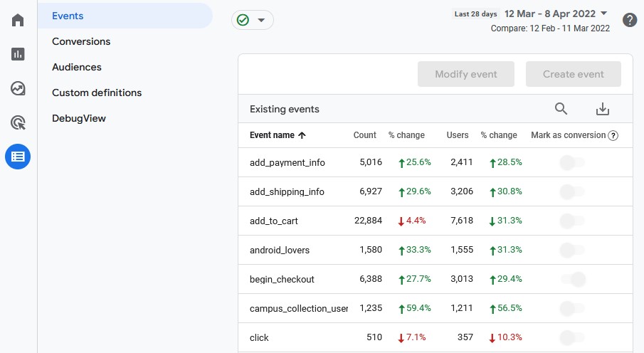Toggle add_to_cart as conversion

click(x=572, y=221)
